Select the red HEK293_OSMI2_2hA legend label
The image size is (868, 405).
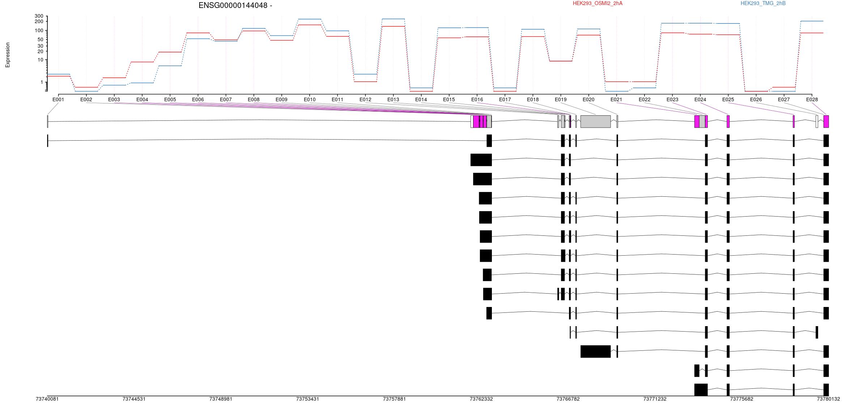(597, 3)
